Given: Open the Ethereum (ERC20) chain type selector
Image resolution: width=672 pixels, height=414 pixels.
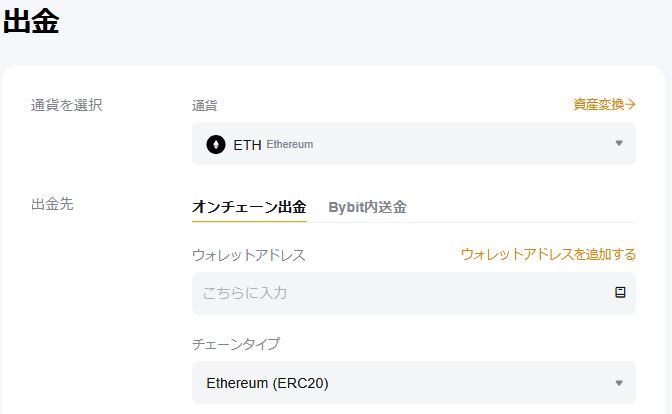Looking at the screenshot, I should coord(413,383).
